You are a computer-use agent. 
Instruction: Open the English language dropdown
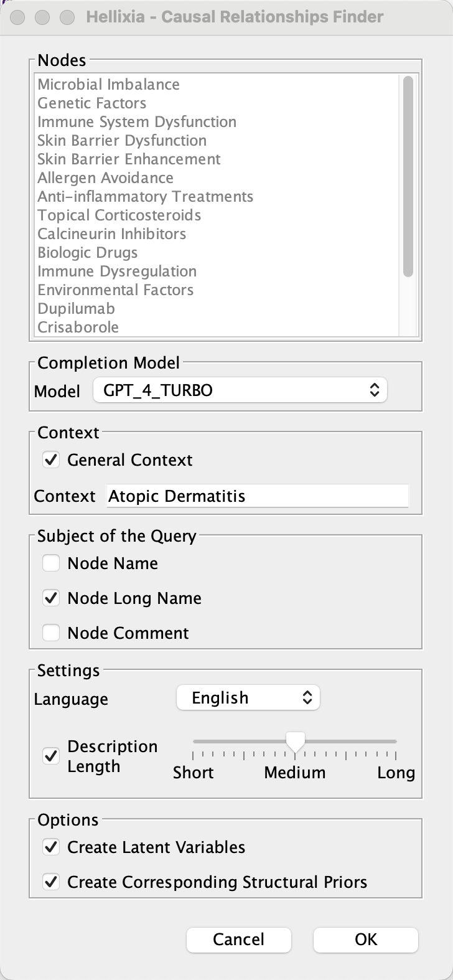click(x=248, y=698)
